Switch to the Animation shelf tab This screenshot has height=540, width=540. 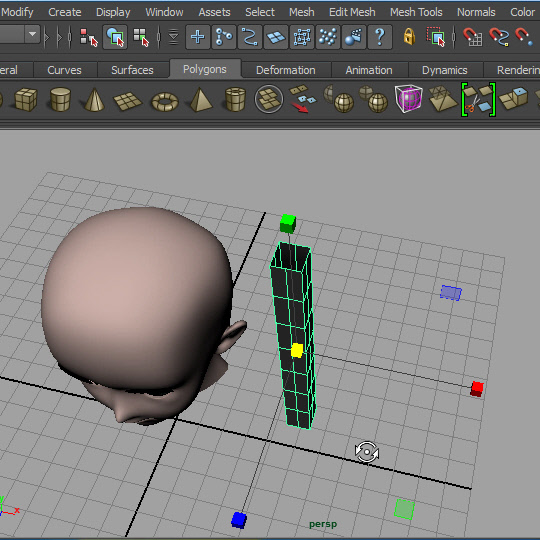click(369, 70)
